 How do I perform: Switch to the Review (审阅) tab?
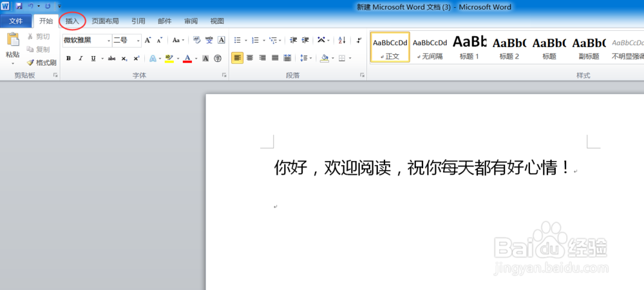191,21
